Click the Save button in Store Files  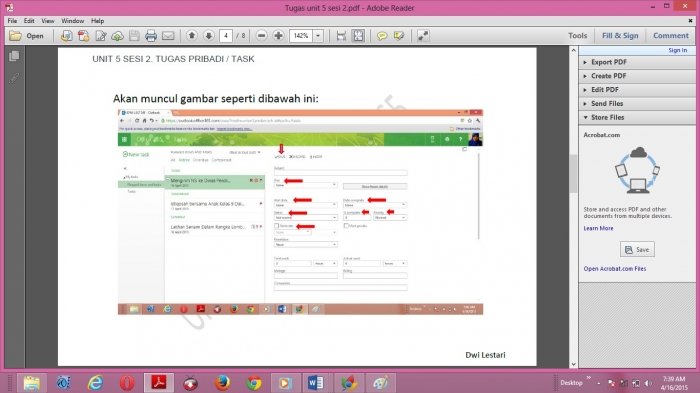click(x=637, y=250)
